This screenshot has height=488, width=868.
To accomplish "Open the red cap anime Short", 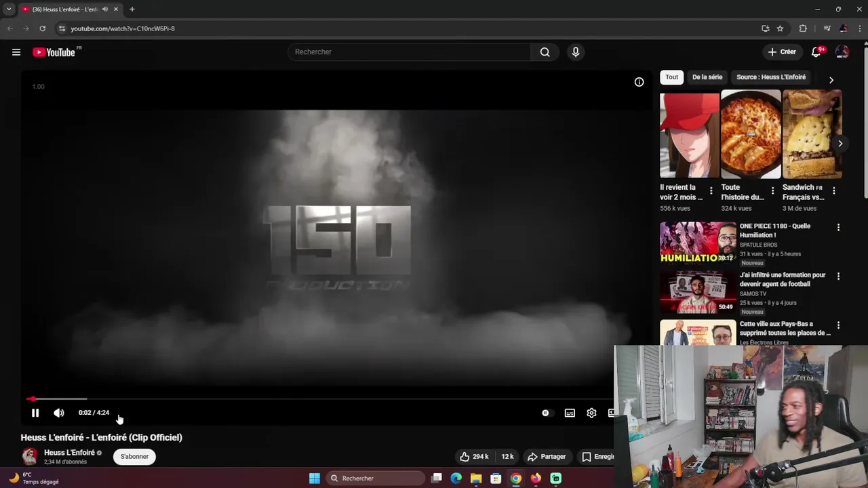I will tap(690, 134).
